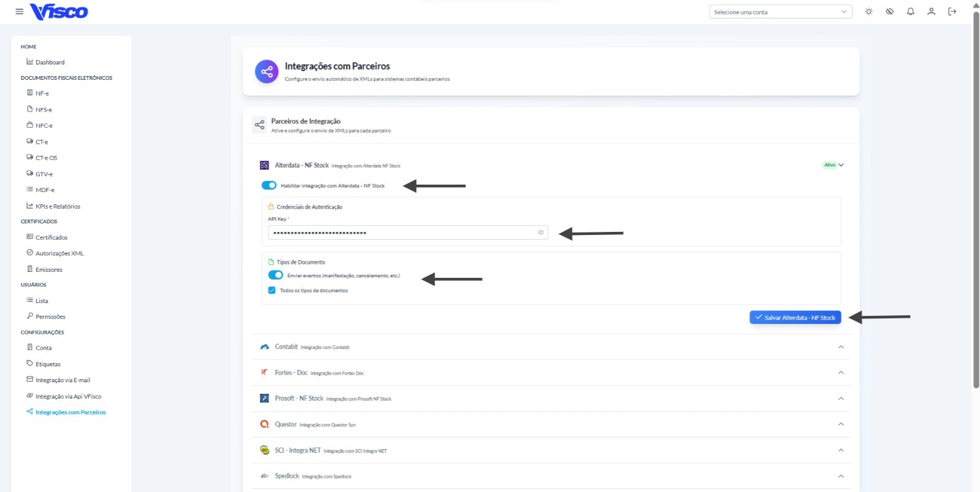This screenshot has width=980, height=492.
Task: Click the crossed-out eye icon in the top bar
Action: click(889, 12)
